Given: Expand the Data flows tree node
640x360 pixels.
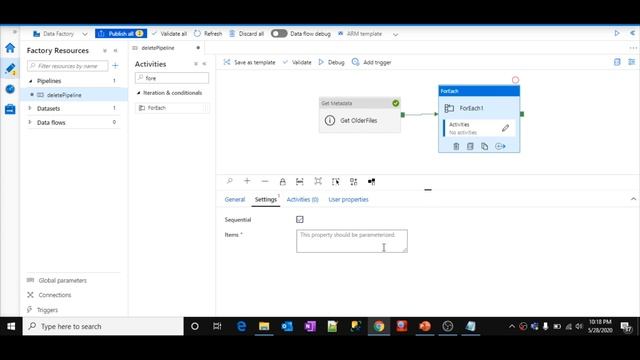Looking at the screenshot, I should (x=30, y=122).
